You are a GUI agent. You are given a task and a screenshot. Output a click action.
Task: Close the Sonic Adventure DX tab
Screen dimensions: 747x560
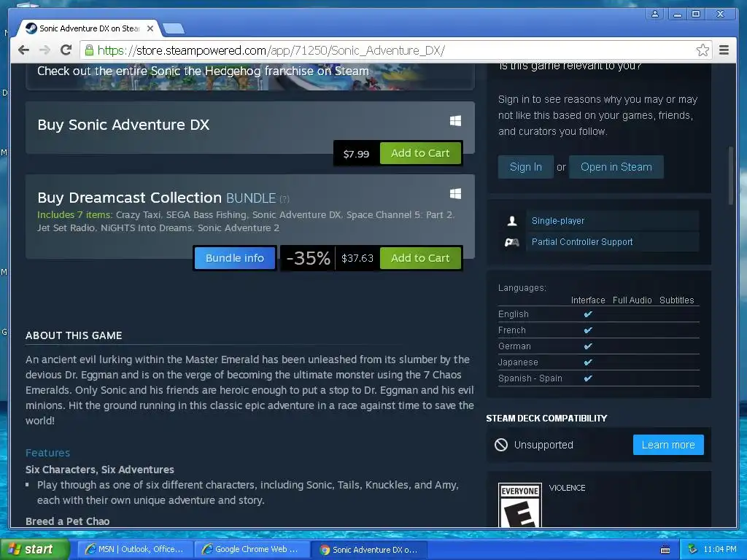[150, 28]
